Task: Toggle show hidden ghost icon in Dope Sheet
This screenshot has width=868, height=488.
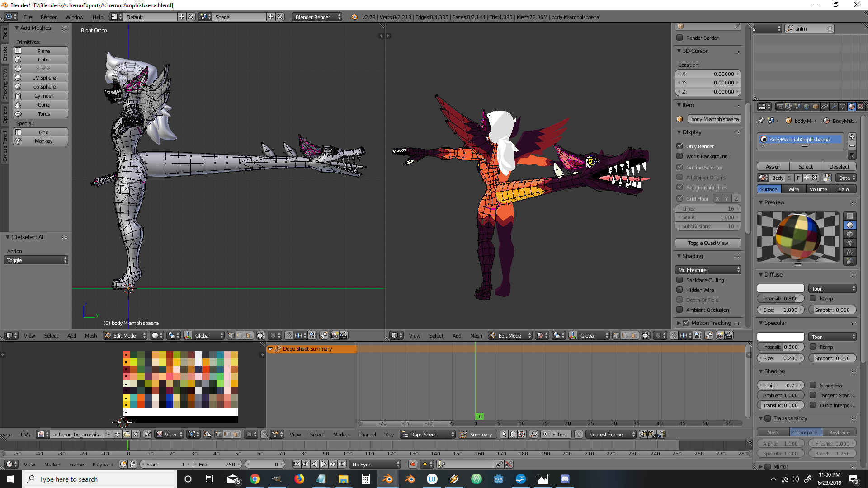Action: coord(513,434)
